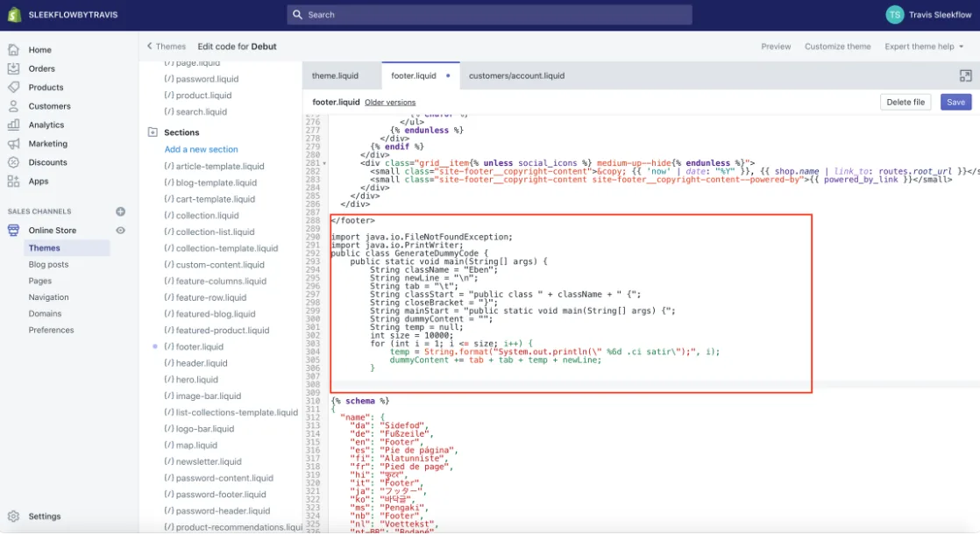The height and width of the screenshot is (535, 980).
Task: Fold code at line 281 arrow
Action: (324, 163)
